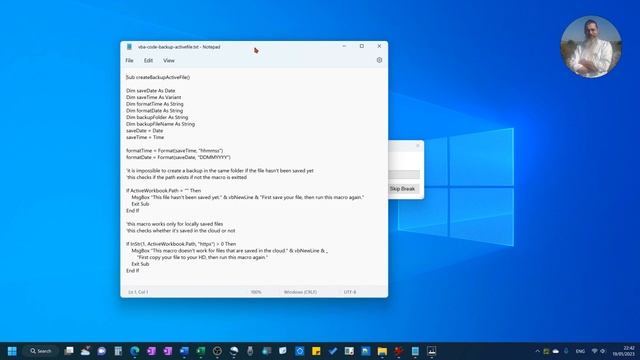Open the File menu in Notepad
The height and width of the screenshot is (360, 640).
pos(129,60)
